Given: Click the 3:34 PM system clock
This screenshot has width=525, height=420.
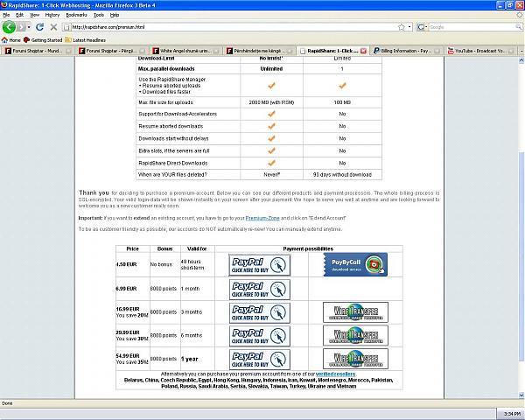Looking at the screenshot, I should coord(512,414).
